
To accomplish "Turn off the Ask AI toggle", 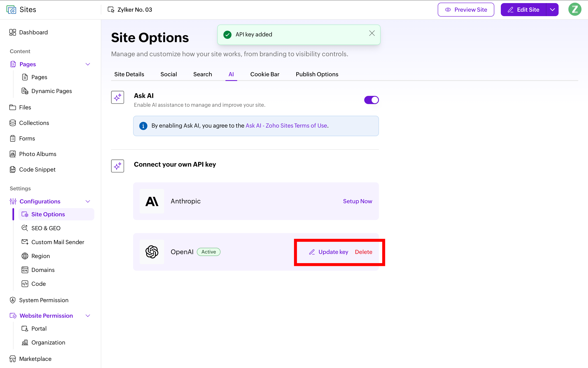I will click(371, 100).
